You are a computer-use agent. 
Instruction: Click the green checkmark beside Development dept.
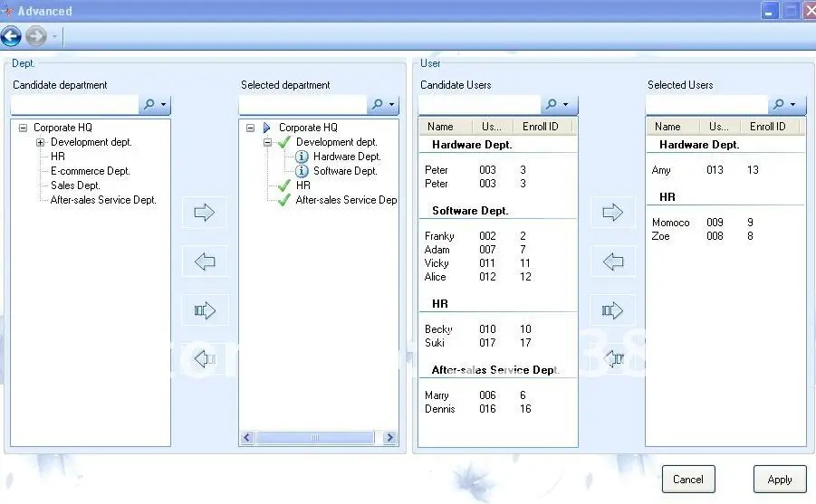[284, 142]
